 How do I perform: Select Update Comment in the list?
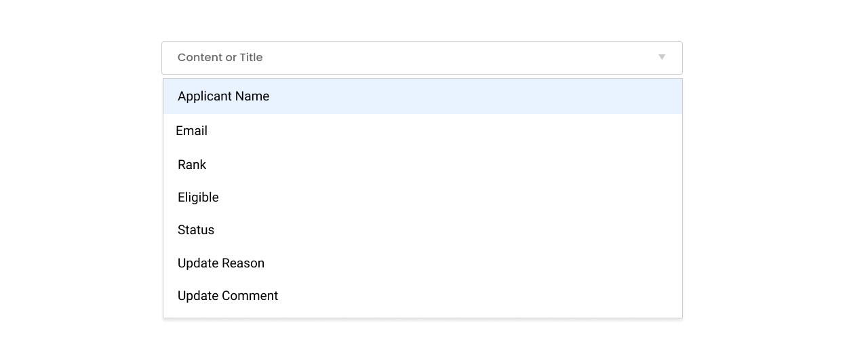click(x=228, y=296)
